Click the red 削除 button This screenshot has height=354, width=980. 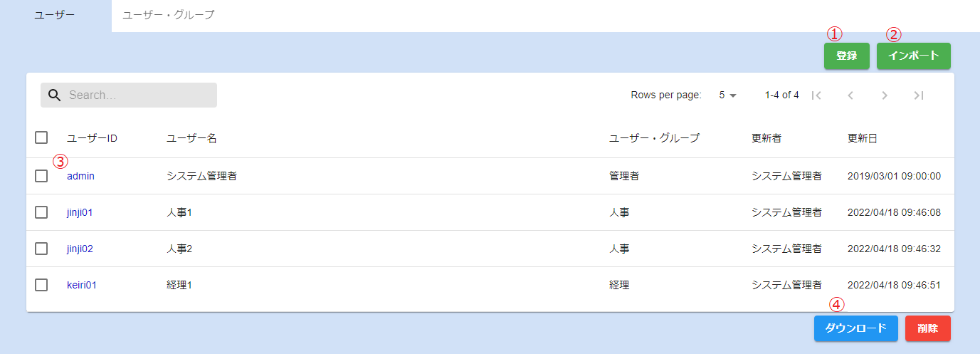[x=927, y=328]
